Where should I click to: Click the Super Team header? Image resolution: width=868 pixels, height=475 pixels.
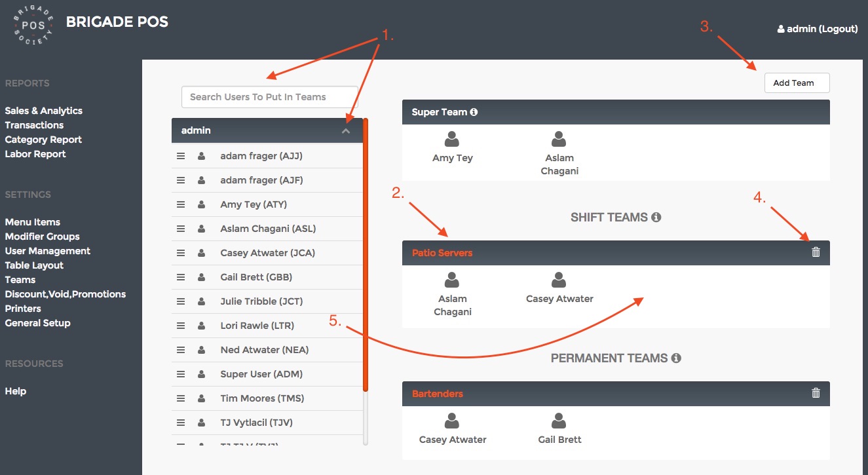[616, 112]
